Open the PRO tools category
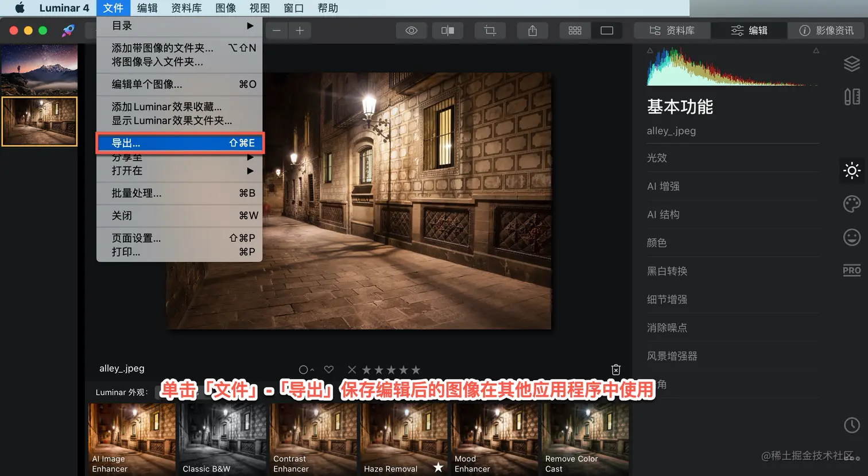The height and width of the screenshot is (476, 868). click(x=852, y=270)
